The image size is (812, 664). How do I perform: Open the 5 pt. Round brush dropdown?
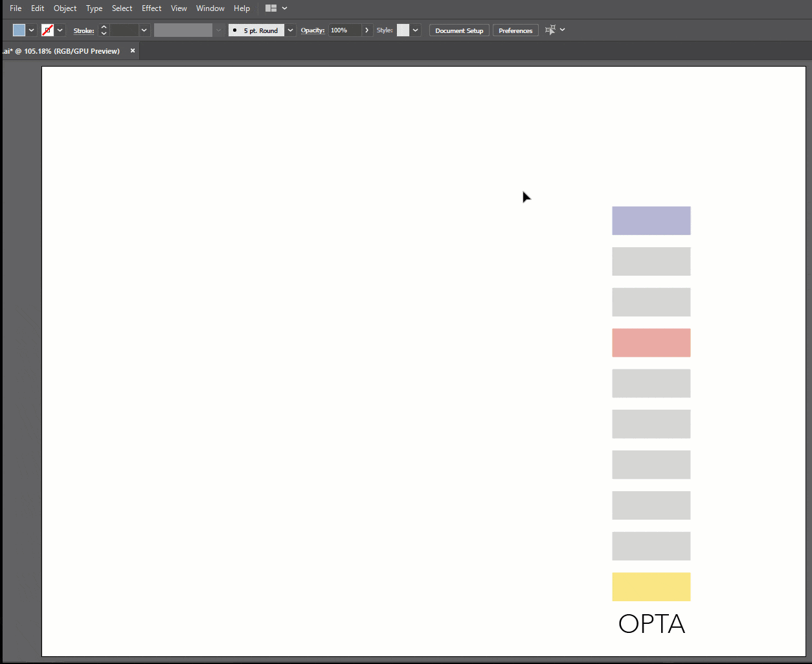290,30
